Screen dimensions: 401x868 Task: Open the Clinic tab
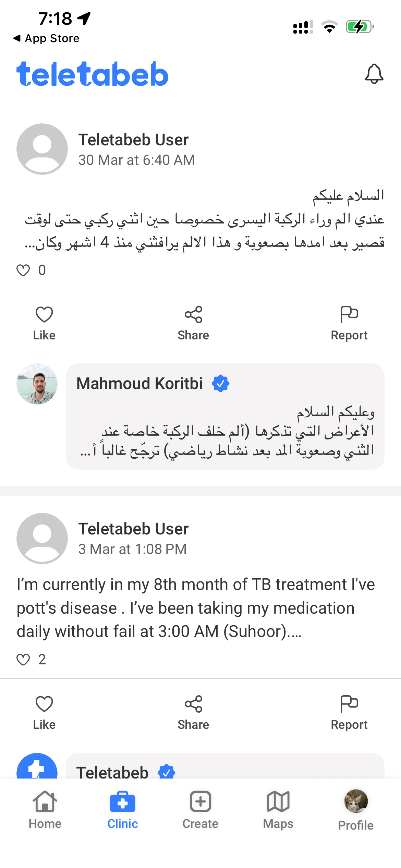123,809
